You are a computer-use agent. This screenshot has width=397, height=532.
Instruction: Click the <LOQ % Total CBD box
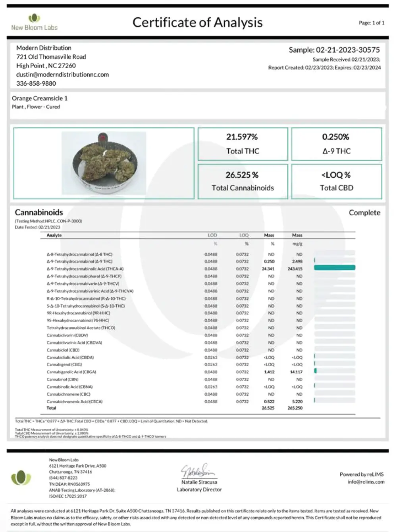(337, 181)
